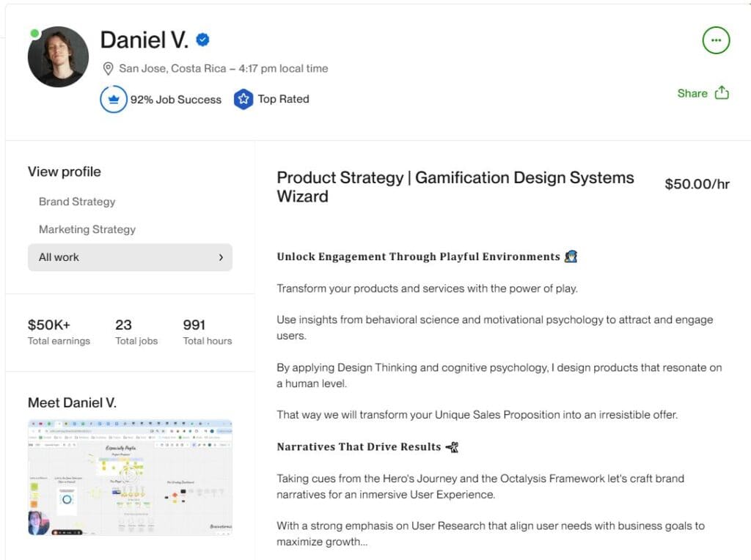751x560 pixels.
Task: Click the Top Rated star badge
Action: (243, 99)
